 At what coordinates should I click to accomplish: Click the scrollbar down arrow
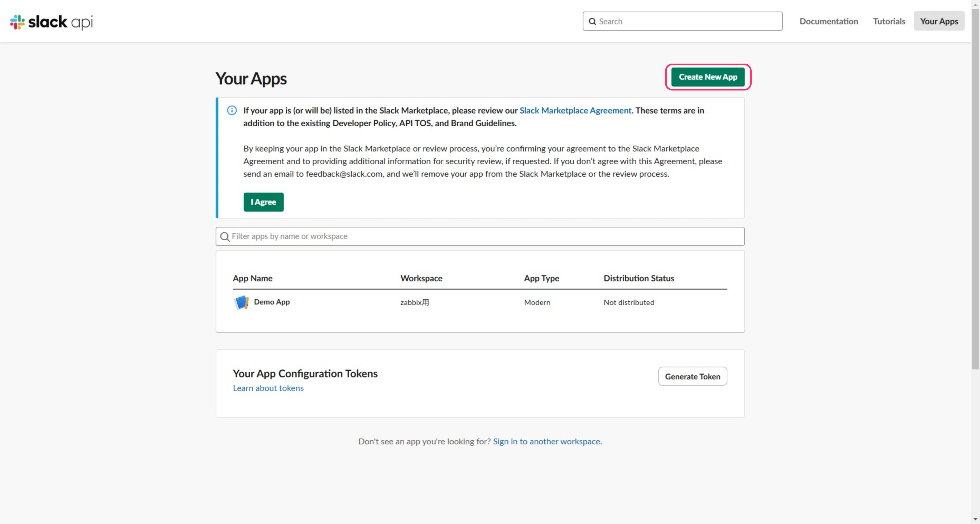tap(975, 519)
